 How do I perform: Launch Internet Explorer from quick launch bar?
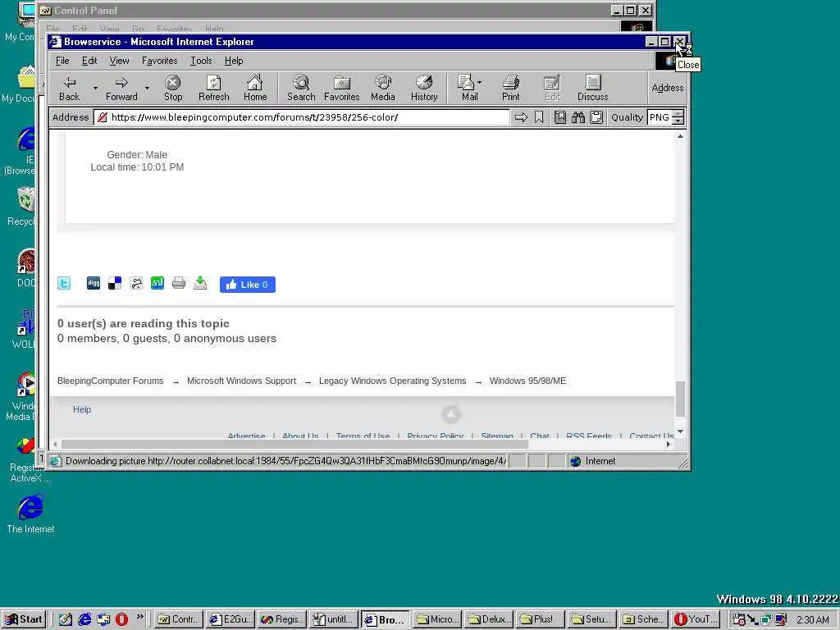[84, 619]
